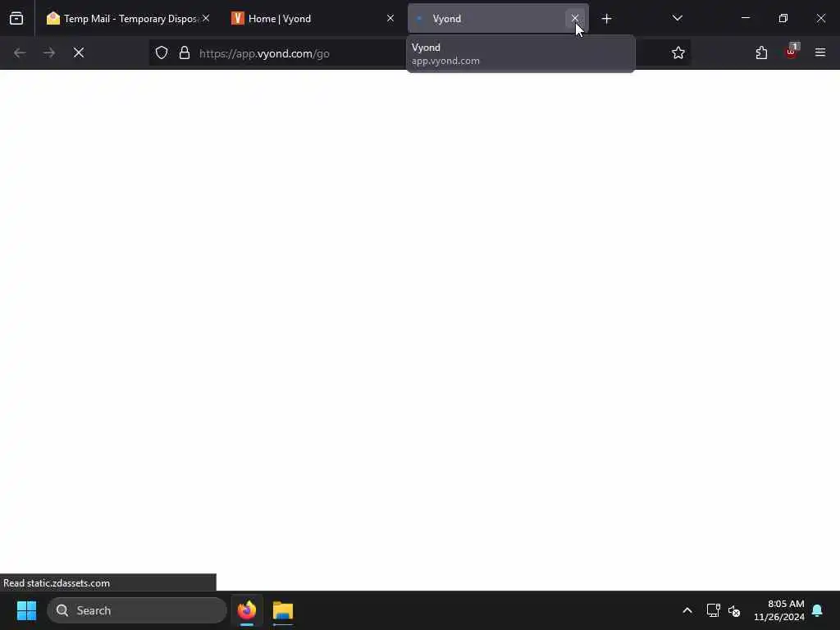The height and width of the screenshot is (630, 840).
Task: Open the Firefox application menu
Action: 820,53
